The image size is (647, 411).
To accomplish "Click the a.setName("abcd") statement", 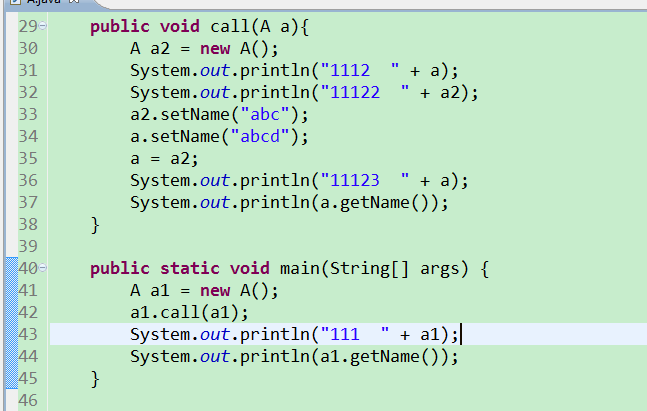I will coord(219,137).
